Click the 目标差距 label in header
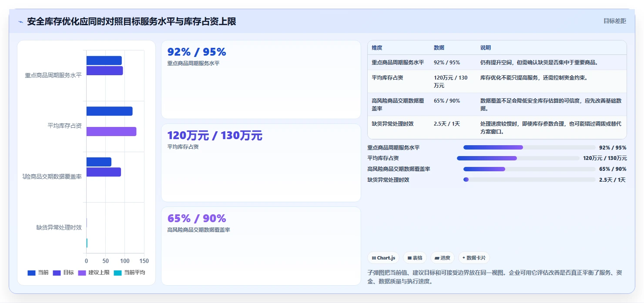Image resolution: width=644 pixels, height=303 pixels. 614,21
